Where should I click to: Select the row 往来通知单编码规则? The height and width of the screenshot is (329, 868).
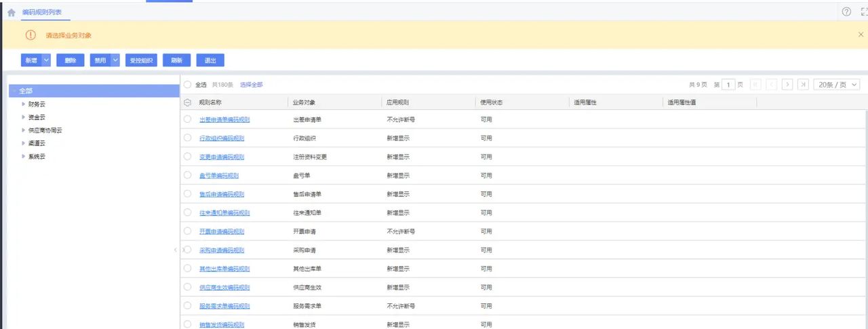coord(188,212)
